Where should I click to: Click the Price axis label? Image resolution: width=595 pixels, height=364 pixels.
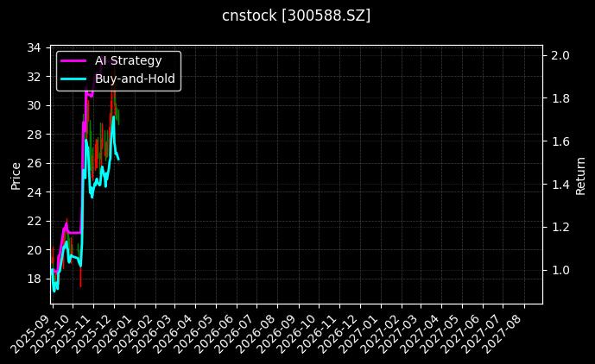coord(16,176)
